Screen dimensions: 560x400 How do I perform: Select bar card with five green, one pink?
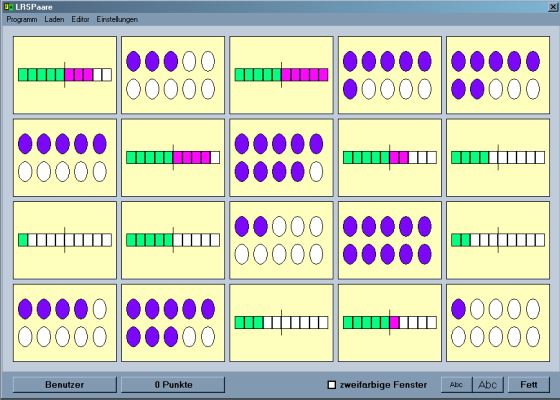pyautogui.click(x=390, y=323)
